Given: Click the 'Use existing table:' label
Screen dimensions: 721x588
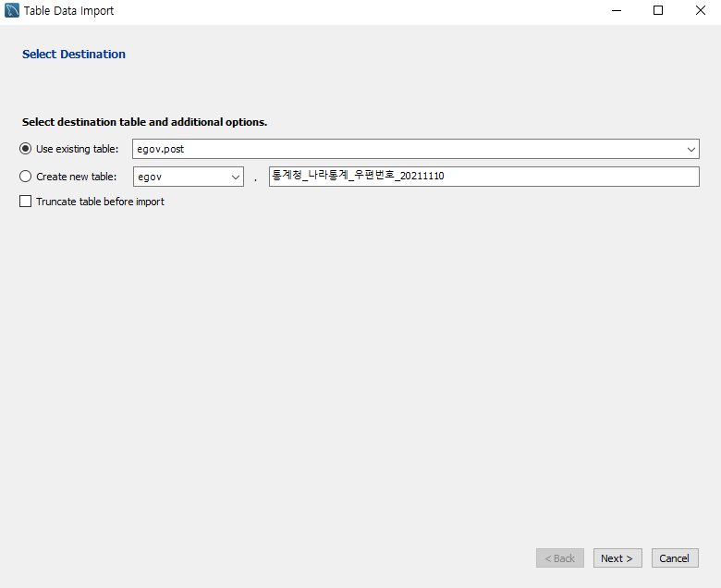Looking at the screenshot, I should (x=78, y=149).
